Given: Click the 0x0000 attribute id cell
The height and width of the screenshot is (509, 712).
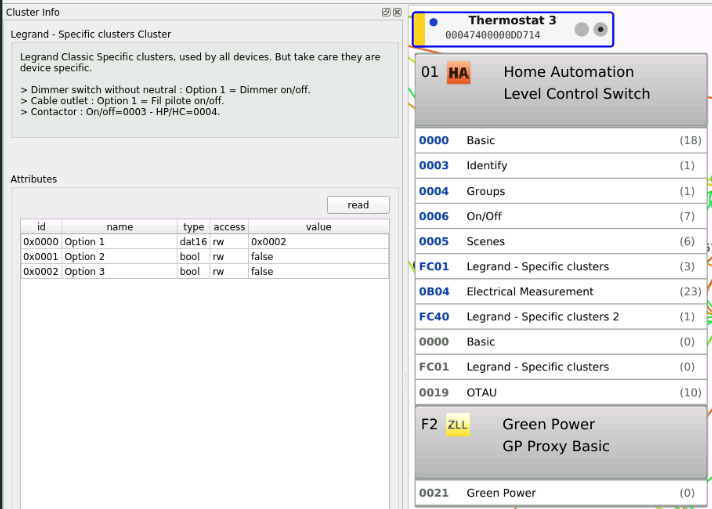Looking at the screenshot, I should click(x=41, y=242).
